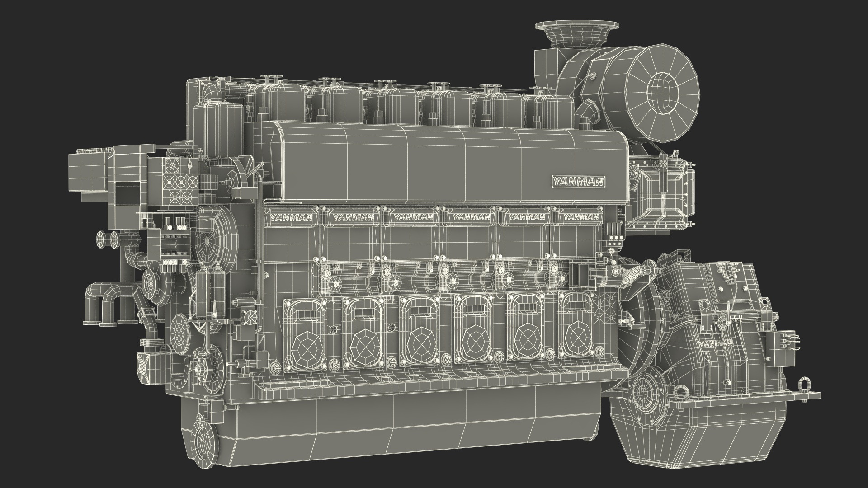
Task: Click the YANMAR nameplate on the upper engine cover
Action: pyautogui.click(x=578, y=181)
